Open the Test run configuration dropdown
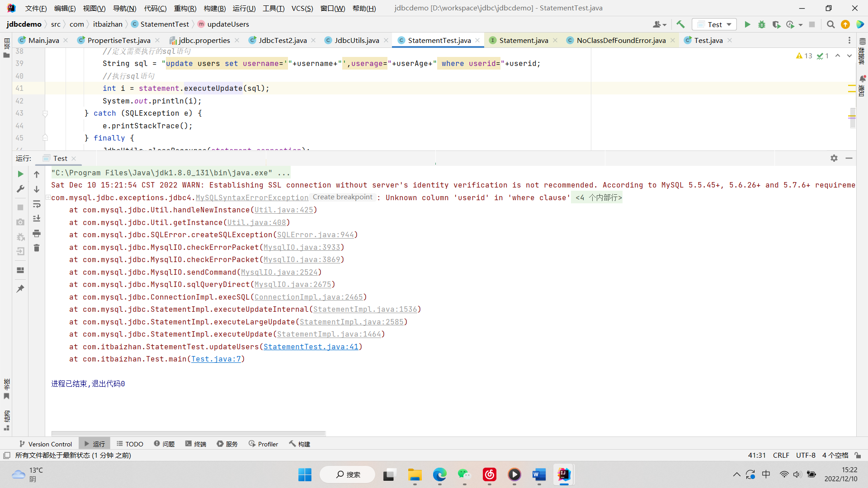Screen dimensions: 868x488 (x=714, y=24)
